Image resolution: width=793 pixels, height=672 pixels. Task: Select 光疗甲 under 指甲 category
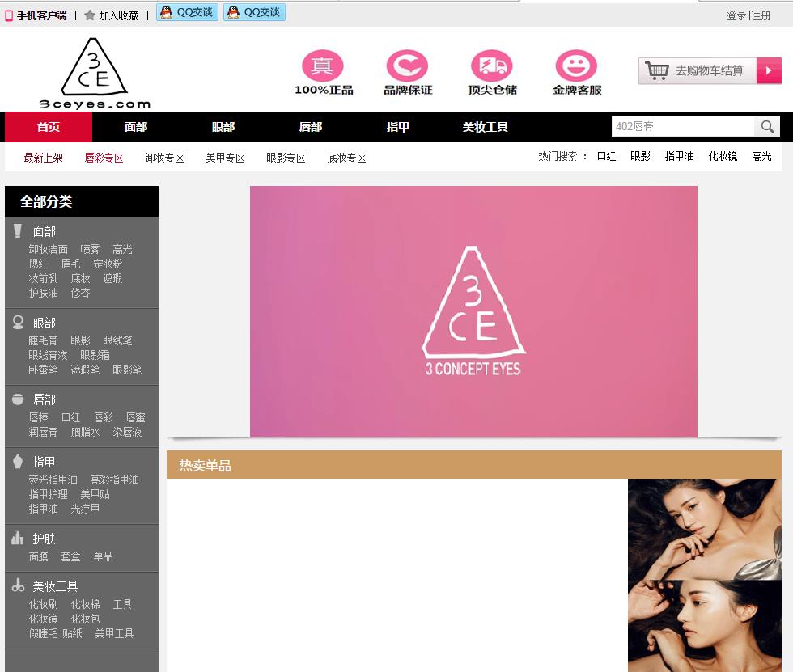(86, 509)
